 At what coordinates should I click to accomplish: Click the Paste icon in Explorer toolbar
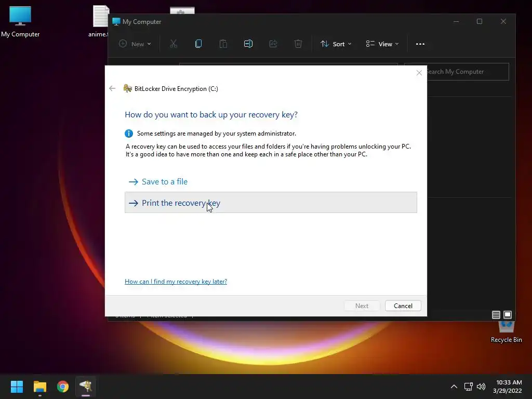pos(223,44)
